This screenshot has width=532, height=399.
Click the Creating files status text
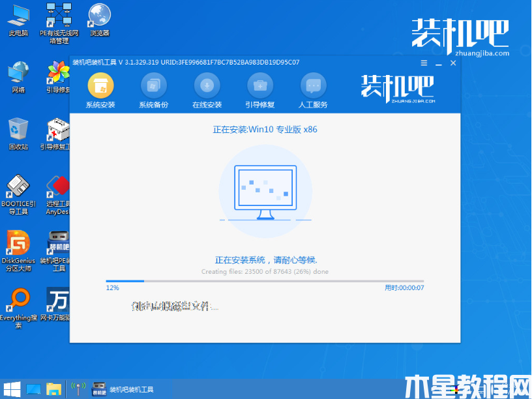click(265, 271)
